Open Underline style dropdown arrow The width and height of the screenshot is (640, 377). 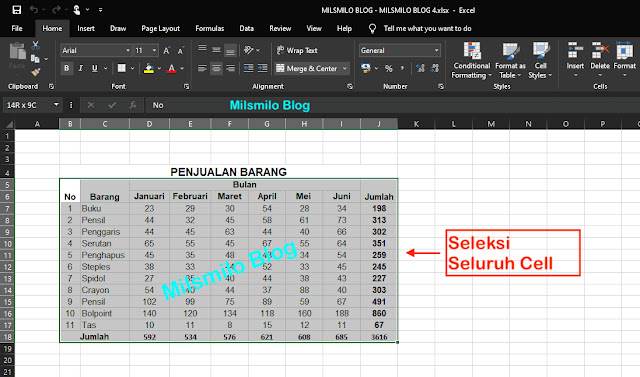pyautogui.click(x=105, y=68)
